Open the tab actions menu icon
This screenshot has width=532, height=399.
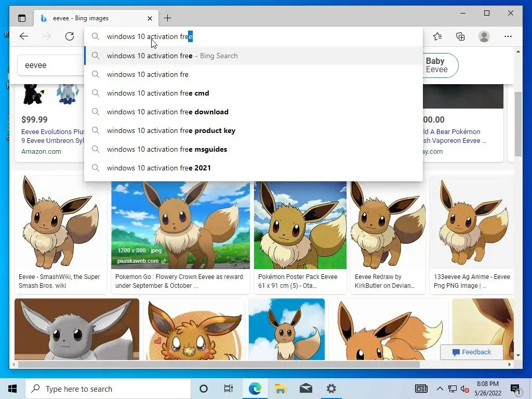coord(22,18)
